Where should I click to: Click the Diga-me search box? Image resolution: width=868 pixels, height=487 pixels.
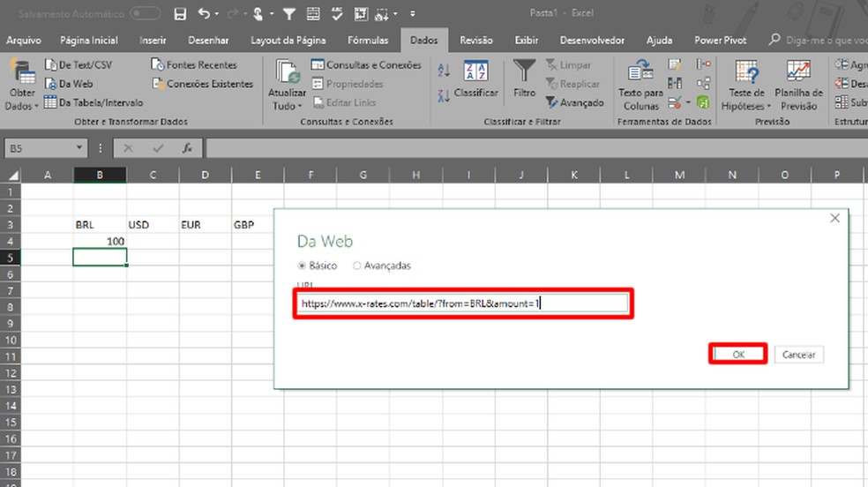tap(819, 41)
